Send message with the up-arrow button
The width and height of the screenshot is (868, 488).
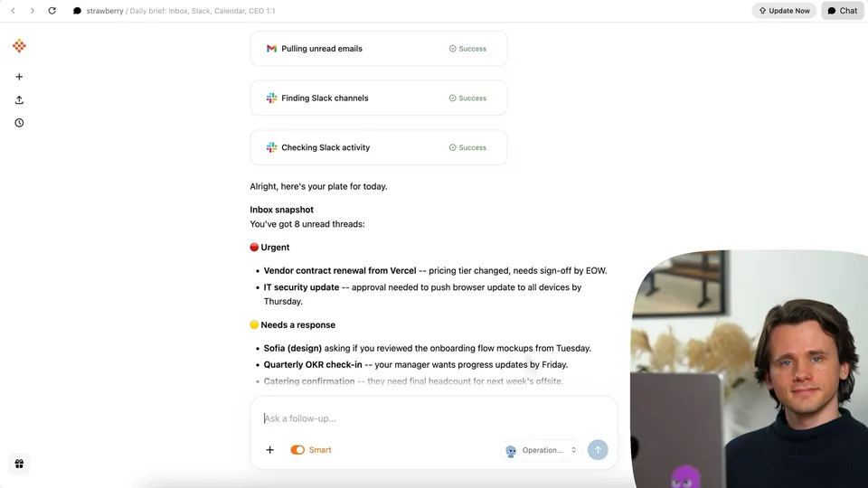pos(598,450)
